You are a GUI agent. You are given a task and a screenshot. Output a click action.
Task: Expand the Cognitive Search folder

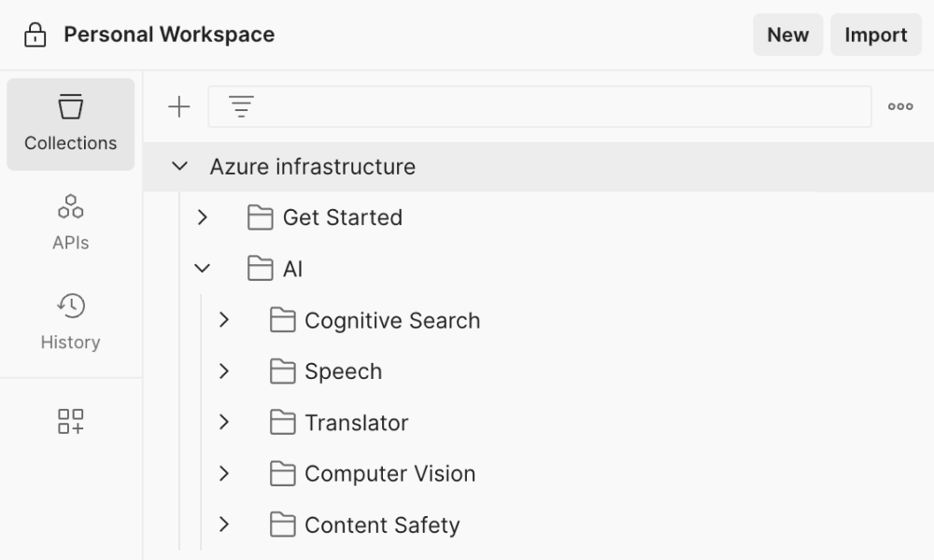tap(224, 319)
